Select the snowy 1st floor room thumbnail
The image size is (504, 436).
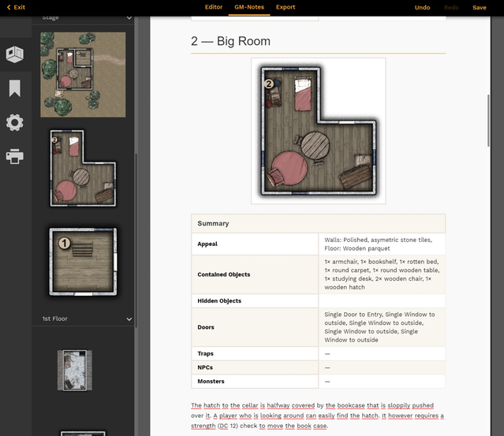pyautogui.click(x=75, y=371)
